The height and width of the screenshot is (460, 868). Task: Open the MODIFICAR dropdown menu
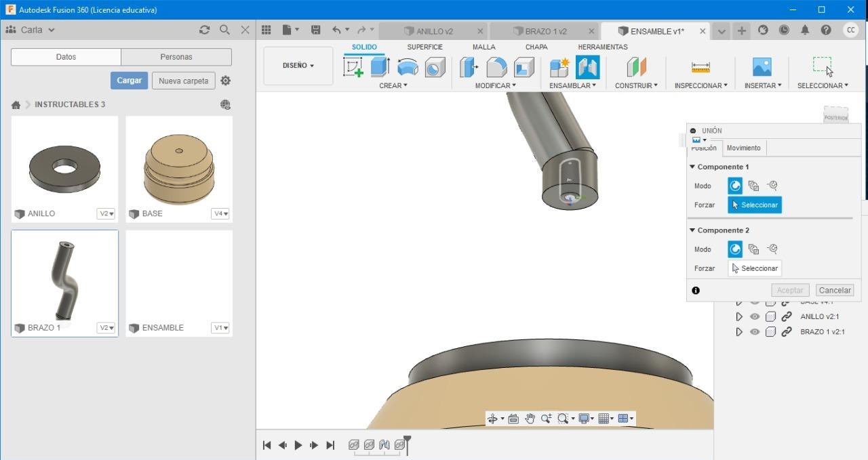[496, 85]
